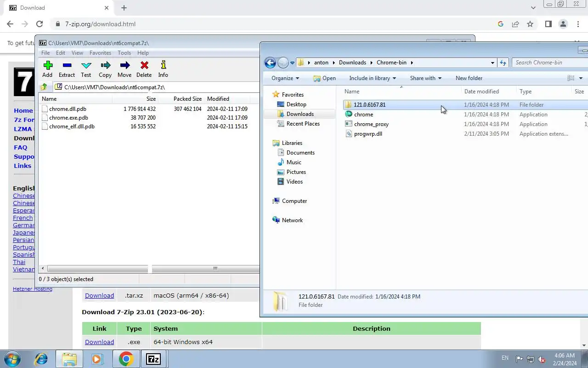
Task: Open the File menu in 7-Zip
Action: point(45,53)
